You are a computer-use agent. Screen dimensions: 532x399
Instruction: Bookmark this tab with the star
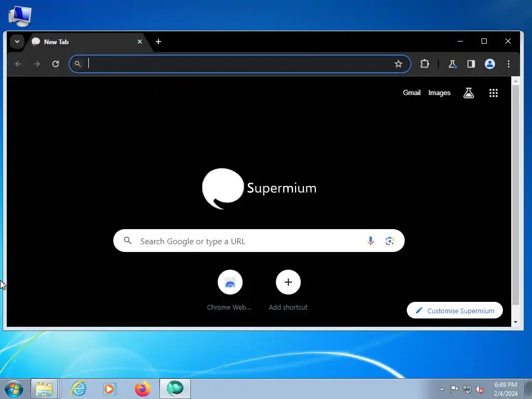point(398,64)
